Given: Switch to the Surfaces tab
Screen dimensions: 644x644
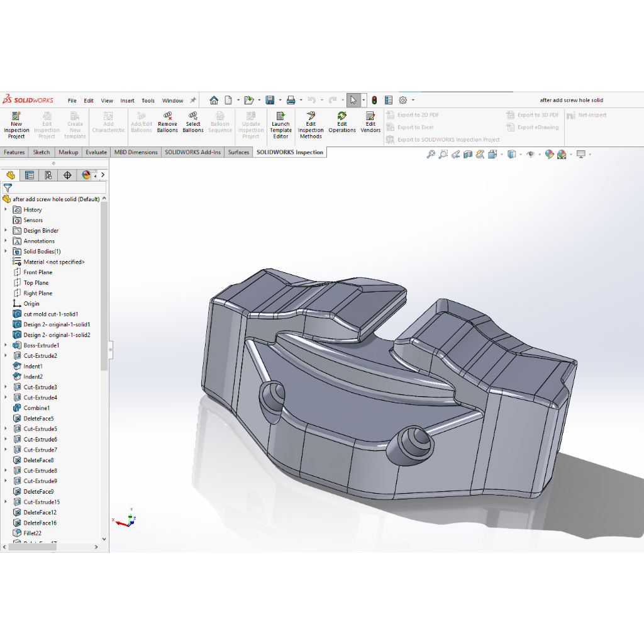Looking at the screenshot, I should coord(238,152).
